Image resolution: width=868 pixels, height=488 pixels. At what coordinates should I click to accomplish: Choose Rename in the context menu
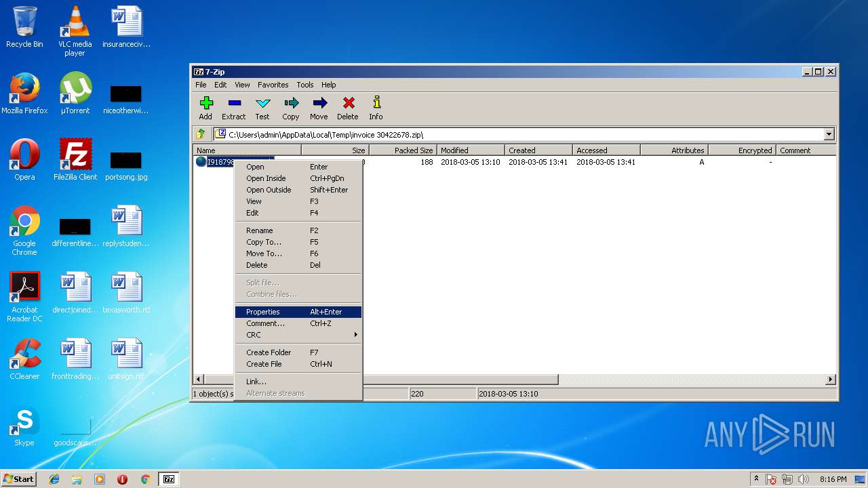298,230
